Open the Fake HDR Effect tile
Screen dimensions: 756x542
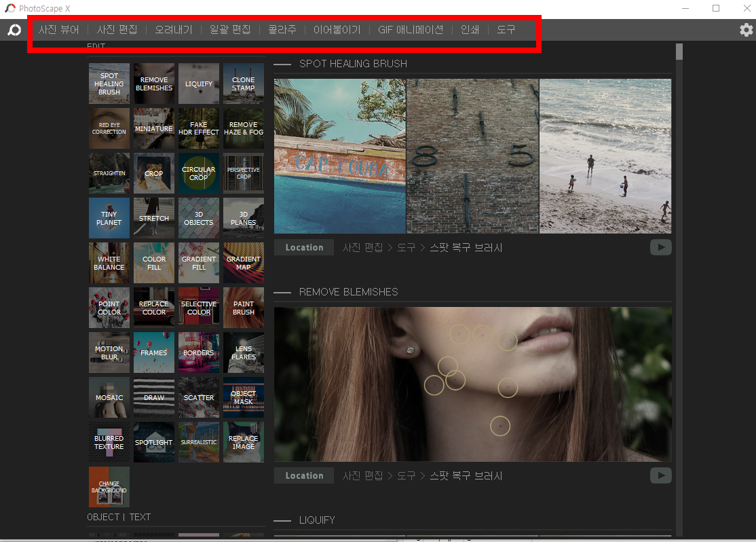click(x=199, y=128)
